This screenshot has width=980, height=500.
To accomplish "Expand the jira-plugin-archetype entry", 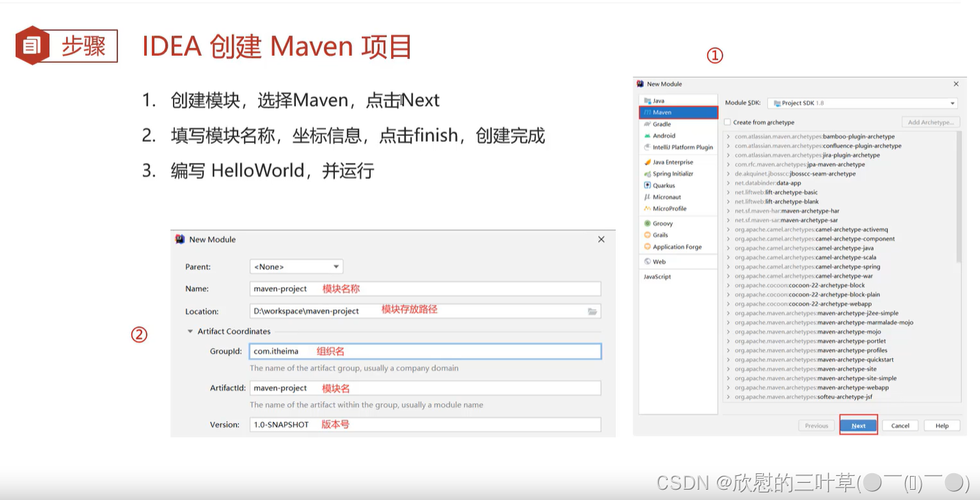I will coord(728,155).
